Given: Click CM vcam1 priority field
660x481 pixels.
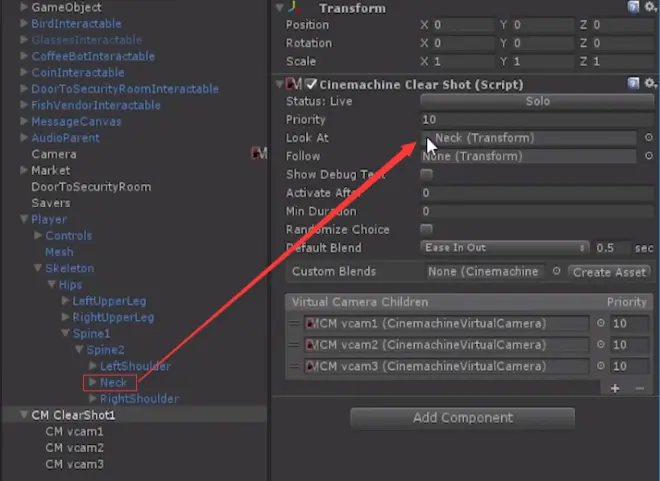Looking at the screenshot, I should 630,323.
